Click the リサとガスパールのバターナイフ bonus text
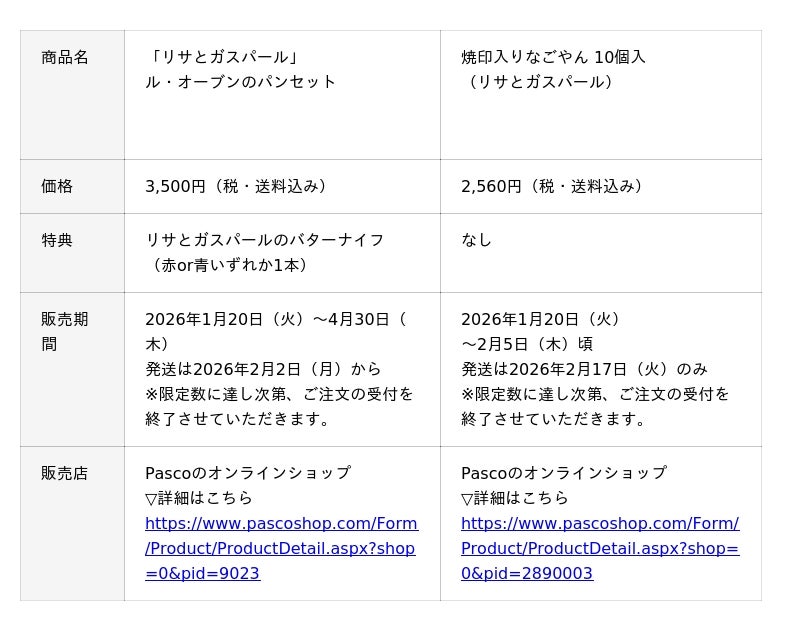Image resolution: width=800 pixels, height=631 pixels. tap(265, 241)
